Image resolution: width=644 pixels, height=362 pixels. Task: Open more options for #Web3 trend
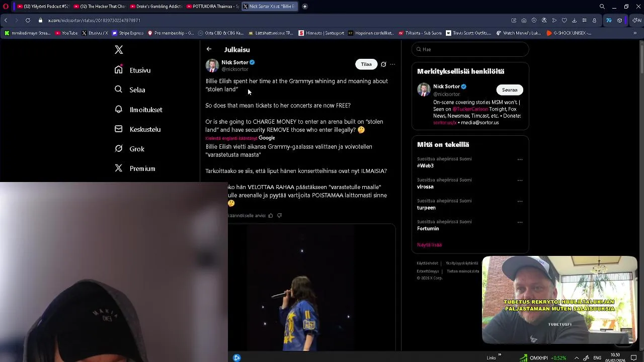(x=520, y=159)
